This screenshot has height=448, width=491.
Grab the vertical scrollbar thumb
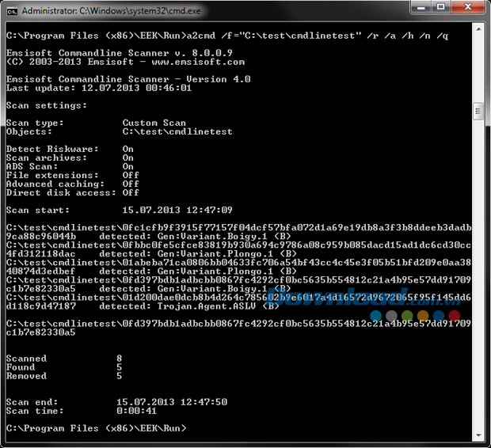(478, 111)
